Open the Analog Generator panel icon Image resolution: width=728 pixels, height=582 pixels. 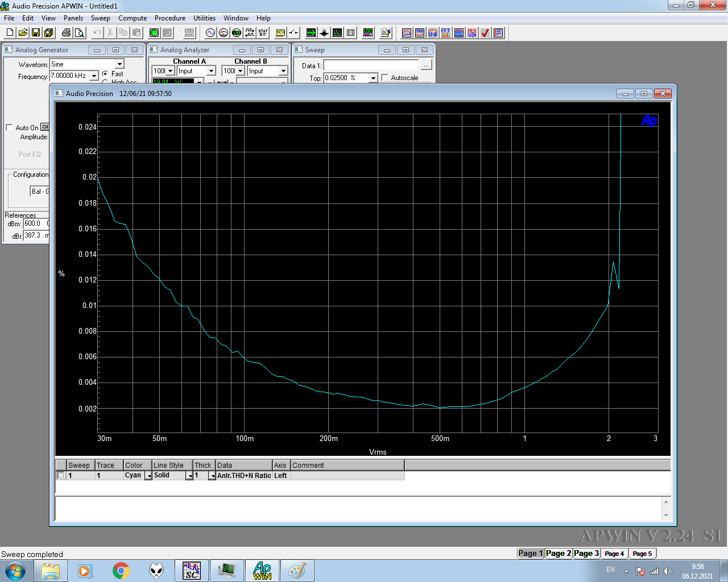pyautogui.click(x=210, y=32)
